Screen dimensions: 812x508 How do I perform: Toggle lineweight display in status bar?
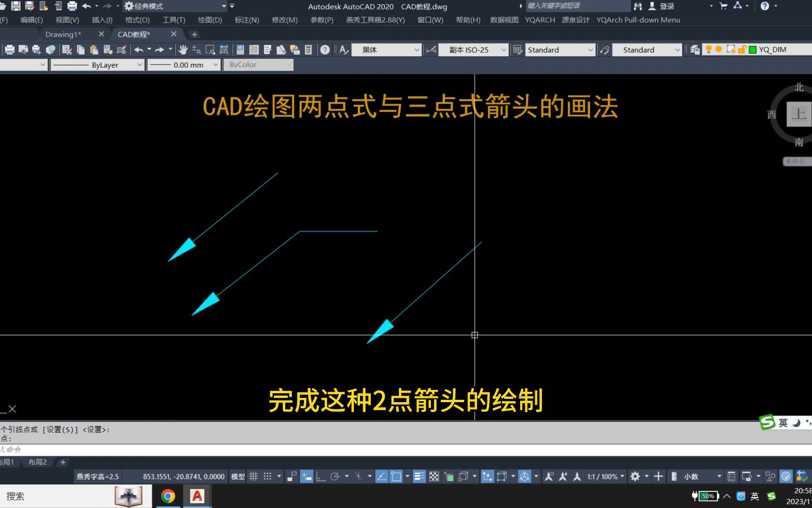419,476
